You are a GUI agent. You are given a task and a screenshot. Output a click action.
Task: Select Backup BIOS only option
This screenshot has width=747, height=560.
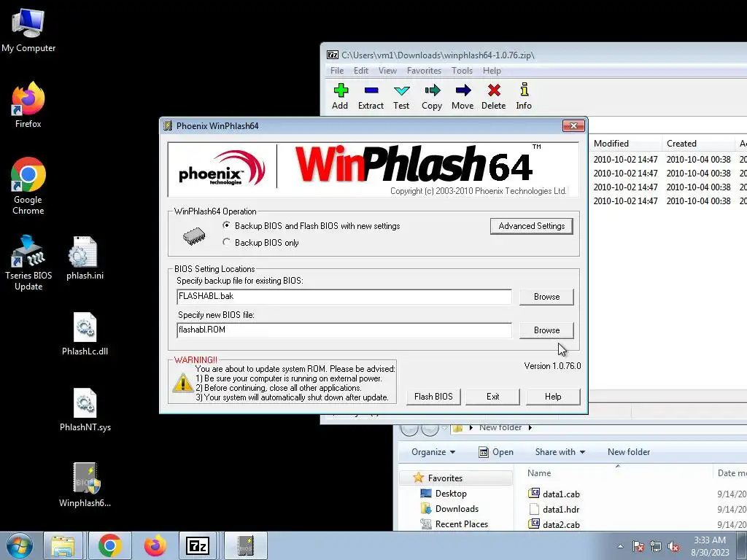tap(260, 242)
